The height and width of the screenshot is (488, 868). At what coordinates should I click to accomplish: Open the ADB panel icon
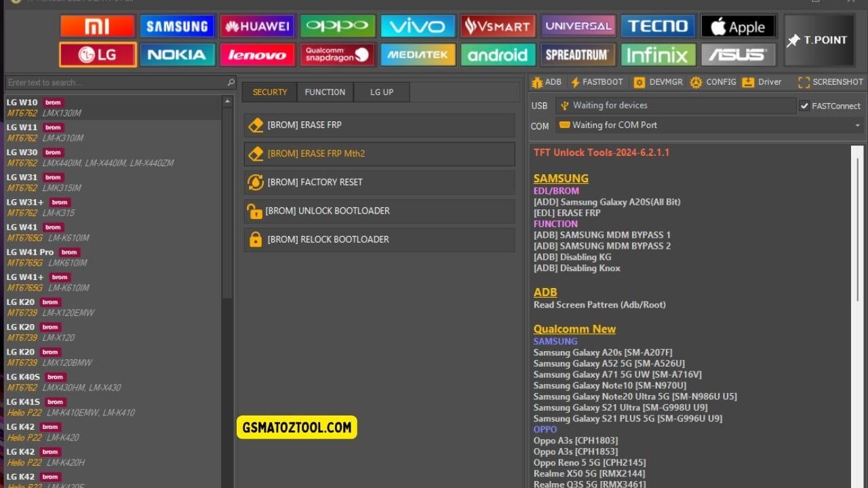point(547,81)
